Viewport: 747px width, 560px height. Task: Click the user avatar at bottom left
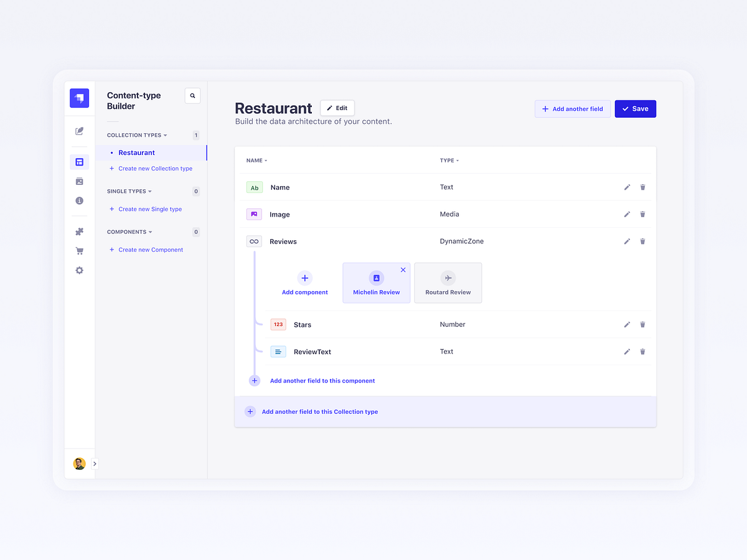pyautogui.click(x=79, y=464)
